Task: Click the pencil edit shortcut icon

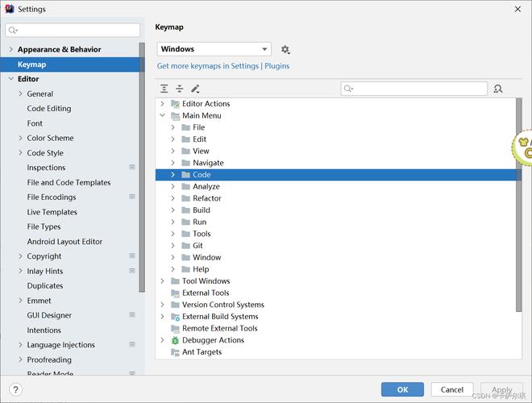Action: (195, 89)
